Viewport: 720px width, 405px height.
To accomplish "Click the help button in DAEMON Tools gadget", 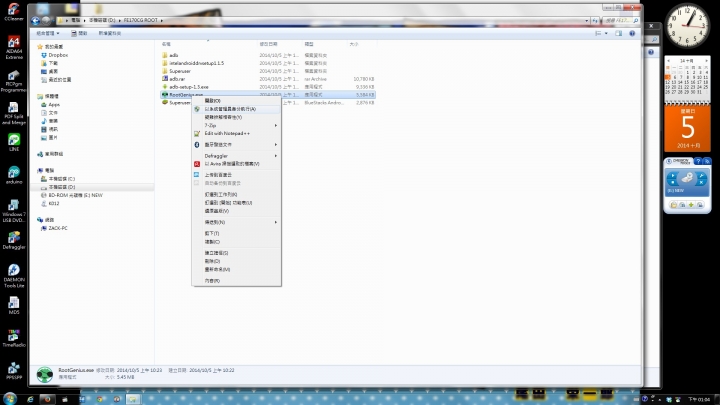I will point(698,161).
